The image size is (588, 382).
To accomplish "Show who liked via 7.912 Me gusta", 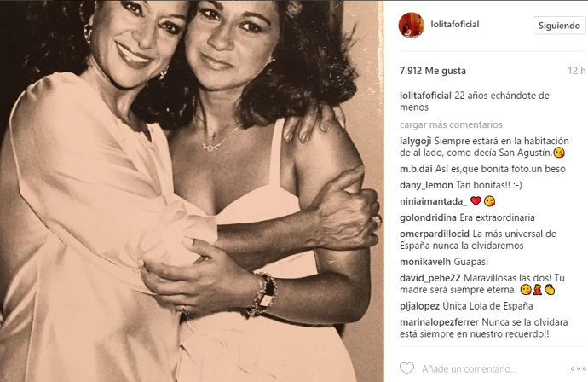I will coord(433,71).
